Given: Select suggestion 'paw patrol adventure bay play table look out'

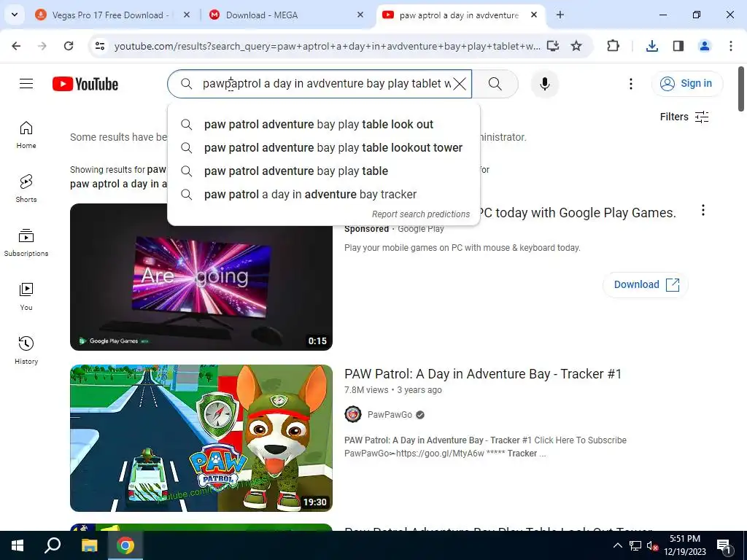Looking at the screenshot, I should 323,124.
